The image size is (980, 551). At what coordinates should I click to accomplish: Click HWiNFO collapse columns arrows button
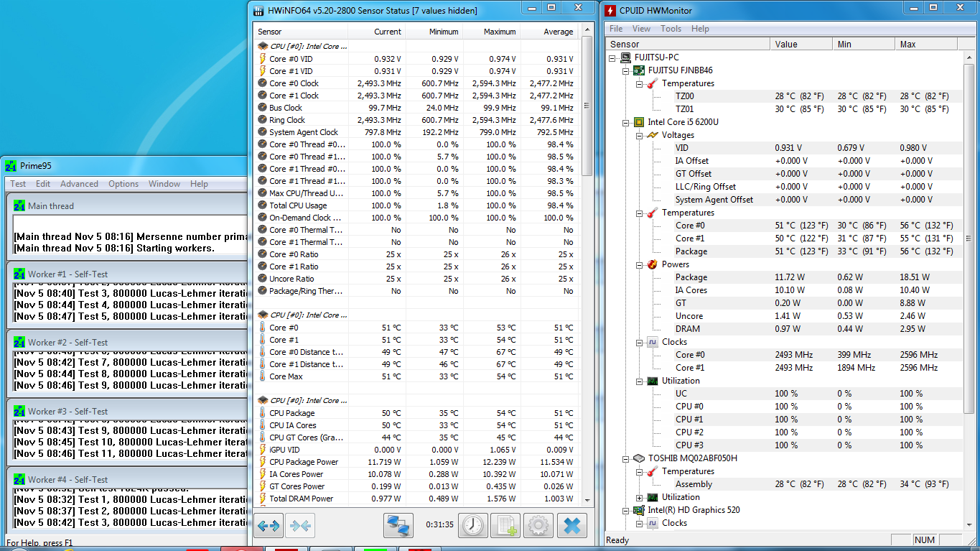point(300,526)
